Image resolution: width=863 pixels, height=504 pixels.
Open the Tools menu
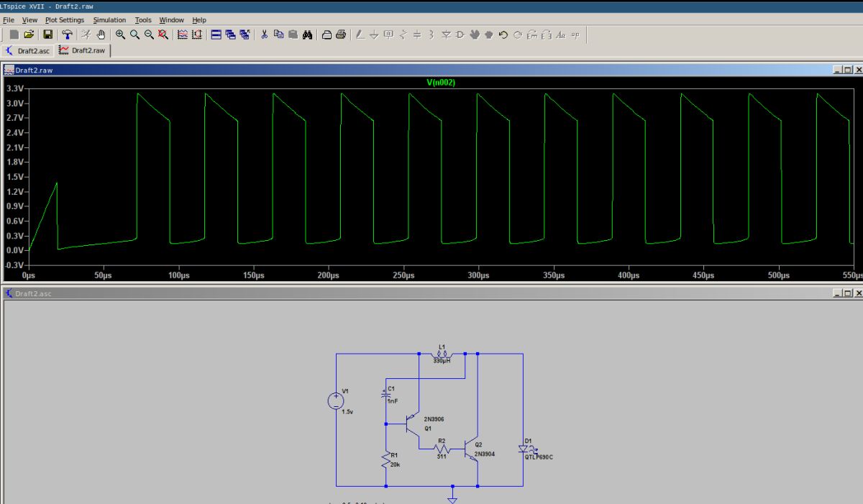click(x=143, y=20)
